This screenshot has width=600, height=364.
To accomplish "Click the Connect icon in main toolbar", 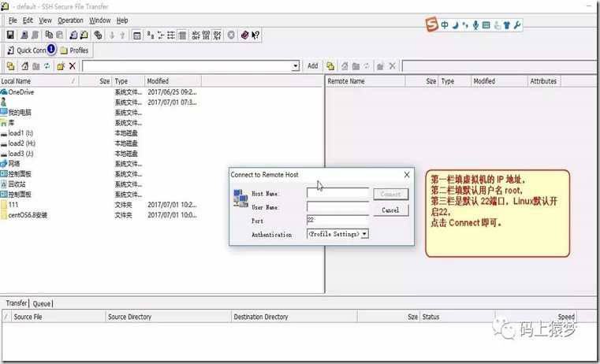I will pyautogui.click(x=24, y=35).
